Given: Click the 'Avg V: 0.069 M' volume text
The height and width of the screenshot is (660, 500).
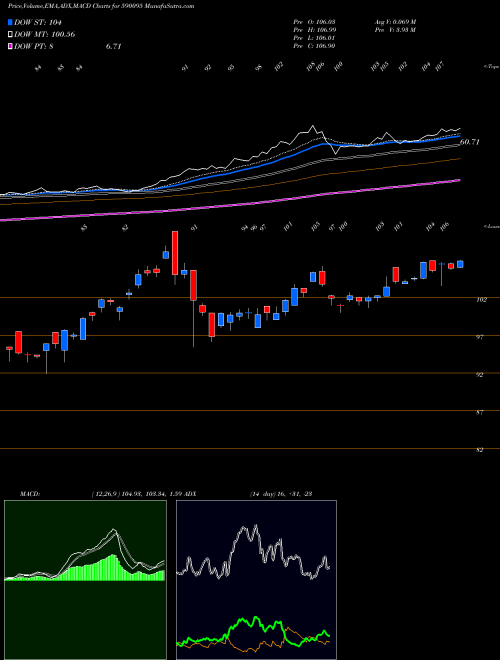Looking at the screenshot, I should (395, 22).
